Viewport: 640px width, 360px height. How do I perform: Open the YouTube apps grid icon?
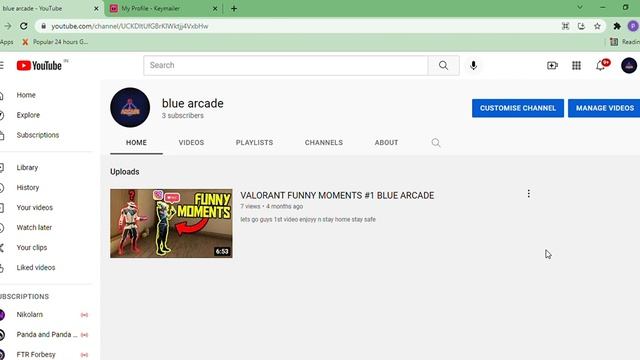pyautogui.click(x=576, y=65)
